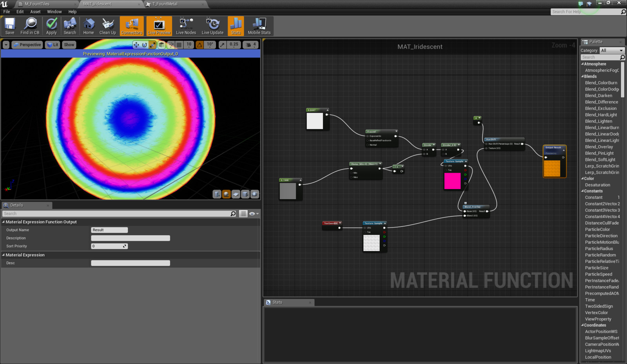This screenshot has height=364, width=627.
Task: Collapse the Material Expression Function Output section
Action: pyautogui.click(x=4, y=222)
